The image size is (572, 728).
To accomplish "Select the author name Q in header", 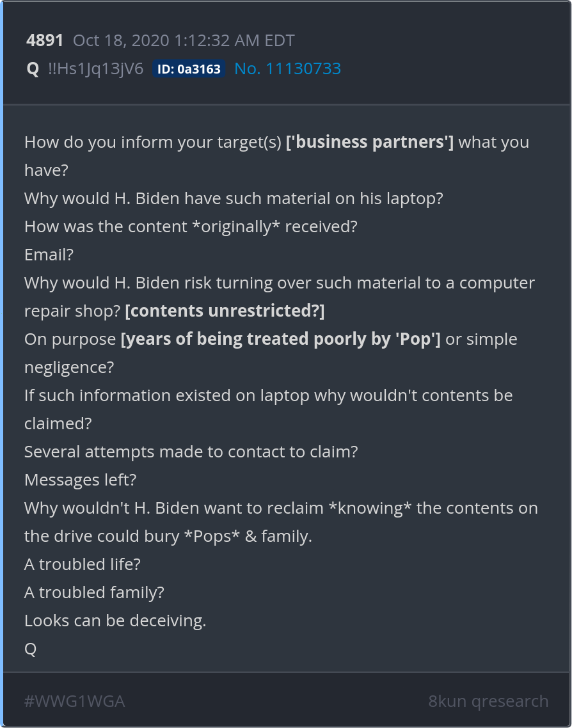I will (x=33, y=69).
